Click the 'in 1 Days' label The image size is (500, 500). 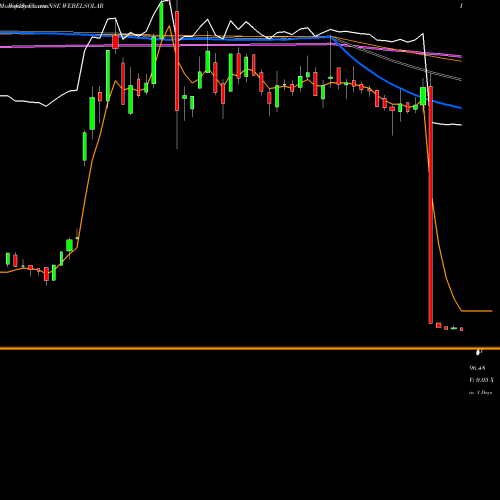480,393
